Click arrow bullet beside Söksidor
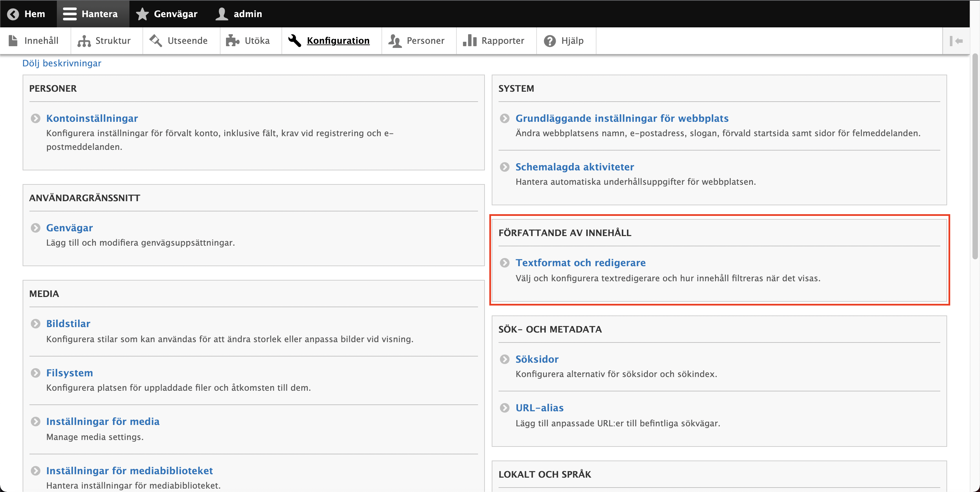 click(x=505, y=360)
